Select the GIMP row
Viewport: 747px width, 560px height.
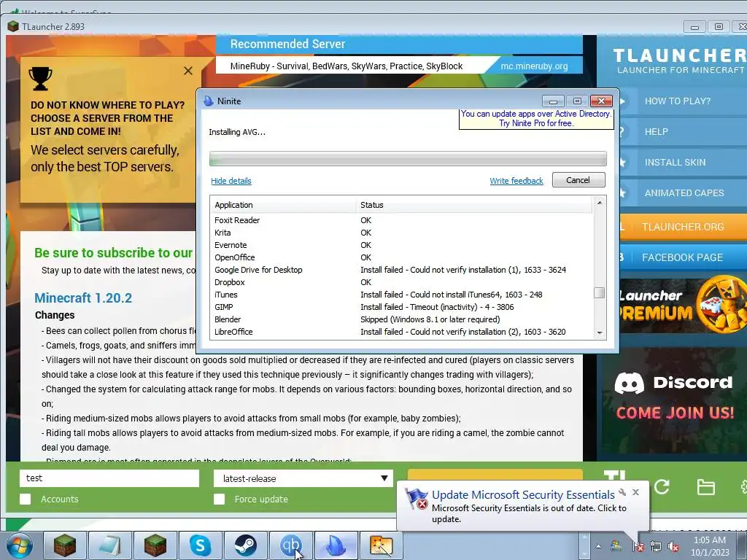point(401,307)
